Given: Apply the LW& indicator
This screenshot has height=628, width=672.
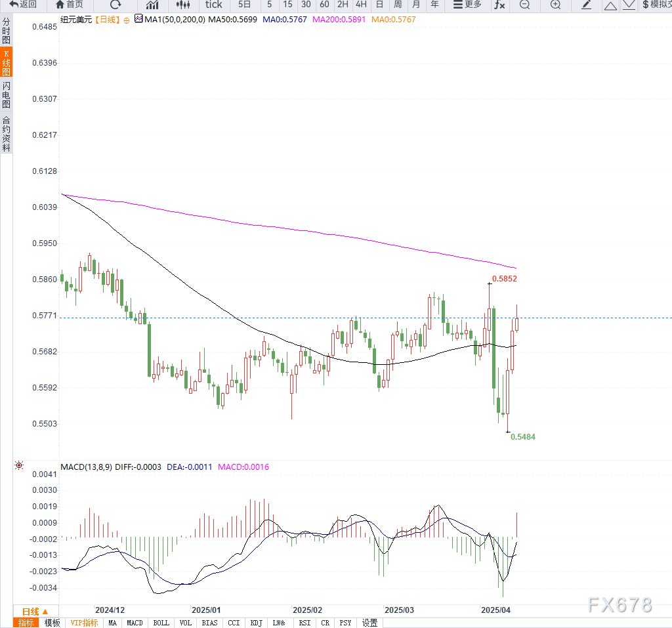Looking at the screenshot, I should 278,623.
